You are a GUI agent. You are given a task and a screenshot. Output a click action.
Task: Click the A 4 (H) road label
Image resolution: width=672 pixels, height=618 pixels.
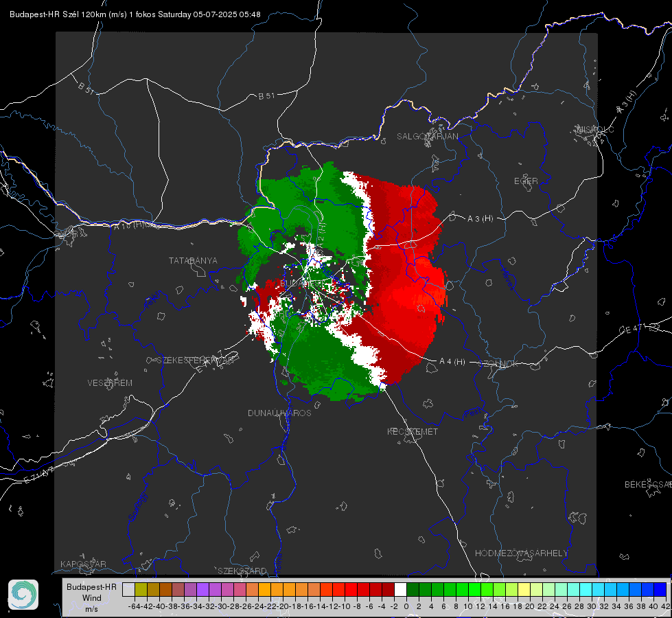click(452, 362)
